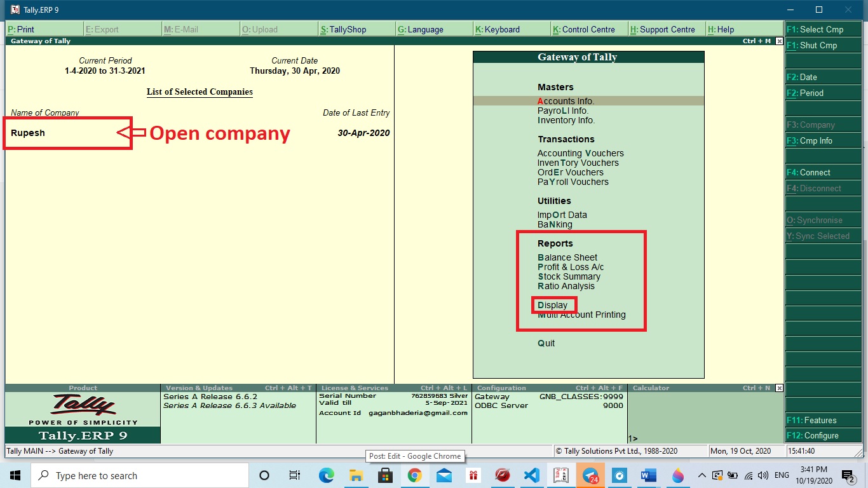Close the Calculator panel

(779, 388)
